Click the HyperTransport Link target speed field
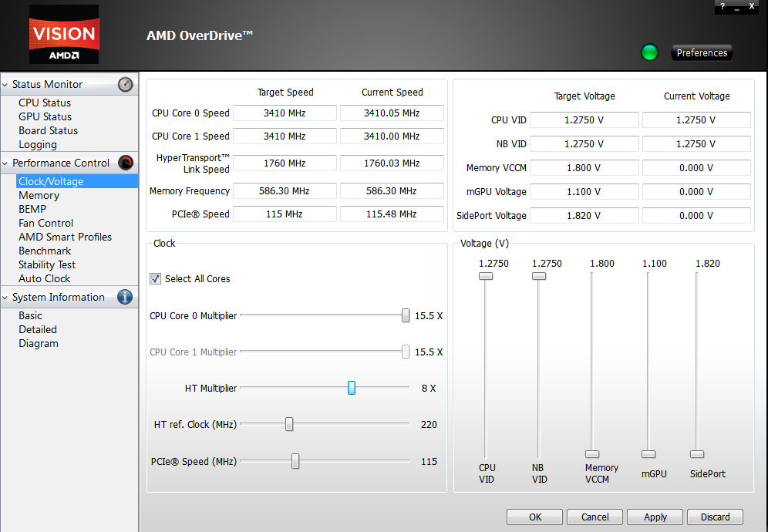 coord(285,163)
